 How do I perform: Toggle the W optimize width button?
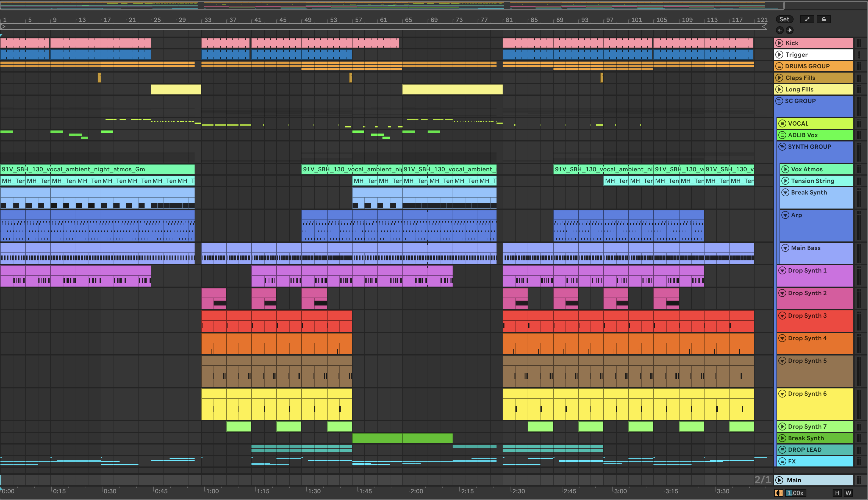point(848,493)
